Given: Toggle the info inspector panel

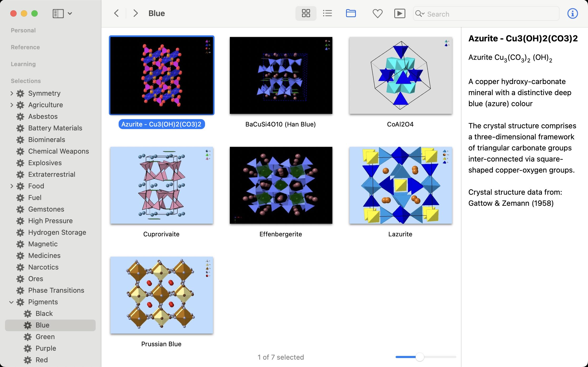Looking at the screenshot, I should tap(572, 13).
